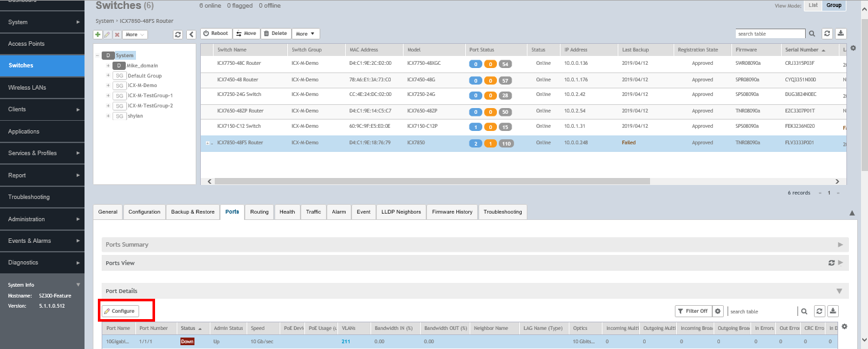Viewport: 868px width, 349px height.
Task: Switch view mode to List
Action: tap(813, 5)
